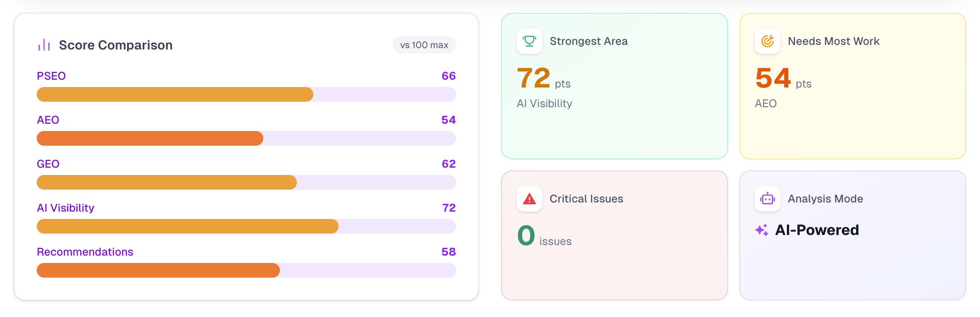The image size is (980, 317).
Task: Click the warning triangle icon for Critical Issues
Action: (529, 199)
